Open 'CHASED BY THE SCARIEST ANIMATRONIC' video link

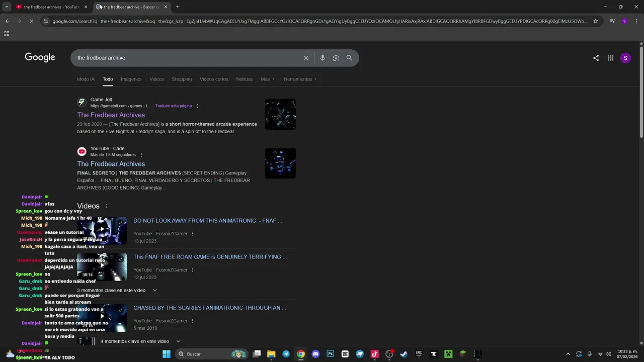point(209,308)
